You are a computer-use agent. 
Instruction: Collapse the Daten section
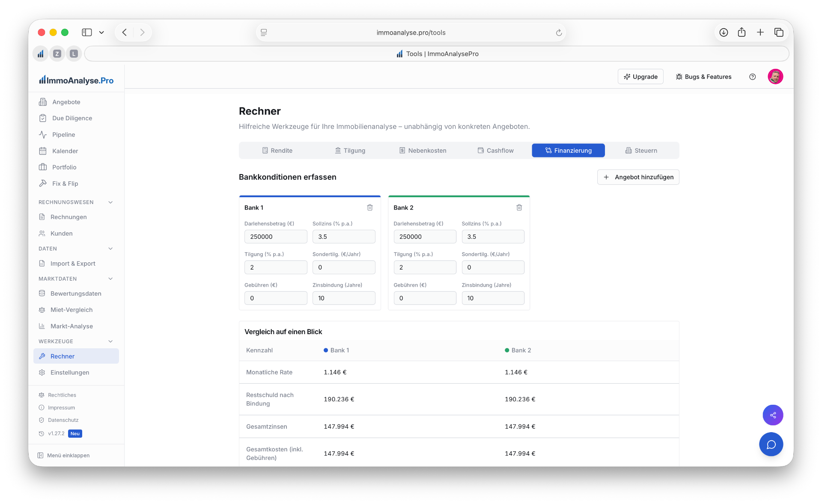pyautogui.click(x=110, y=249)
